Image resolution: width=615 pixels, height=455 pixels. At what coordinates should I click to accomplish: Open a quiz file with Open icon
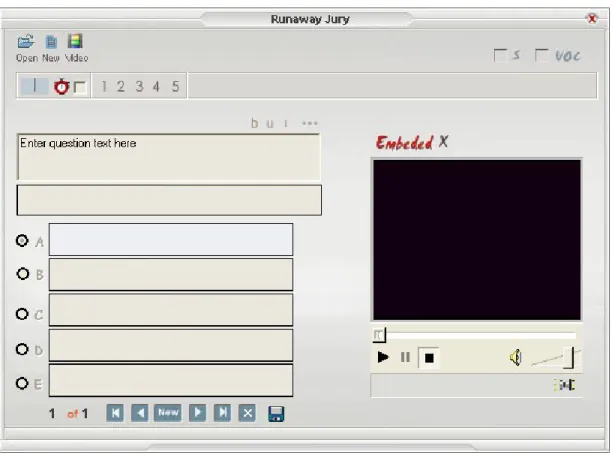pyautogui.click(x=26, y=42)
